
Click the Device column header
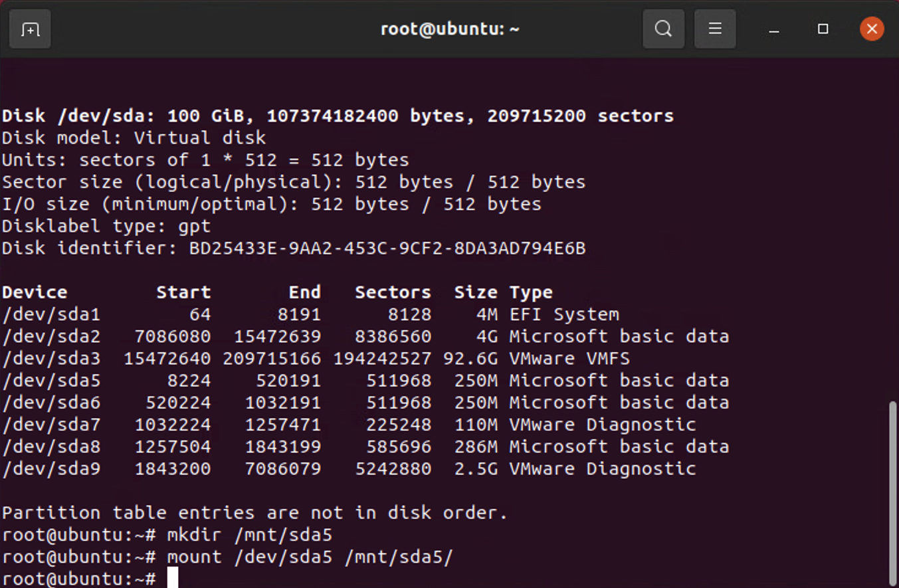click(x=35, y=292)
